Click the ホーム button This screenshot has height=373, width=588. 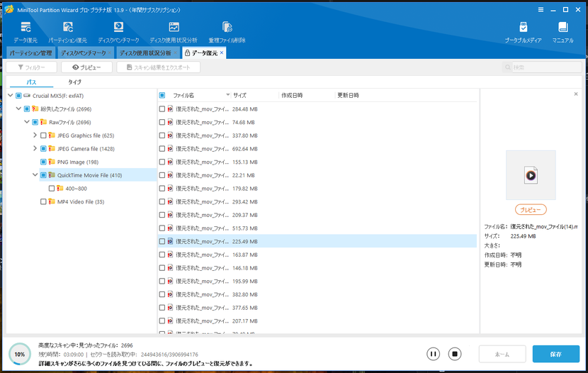tap(502, 354)
